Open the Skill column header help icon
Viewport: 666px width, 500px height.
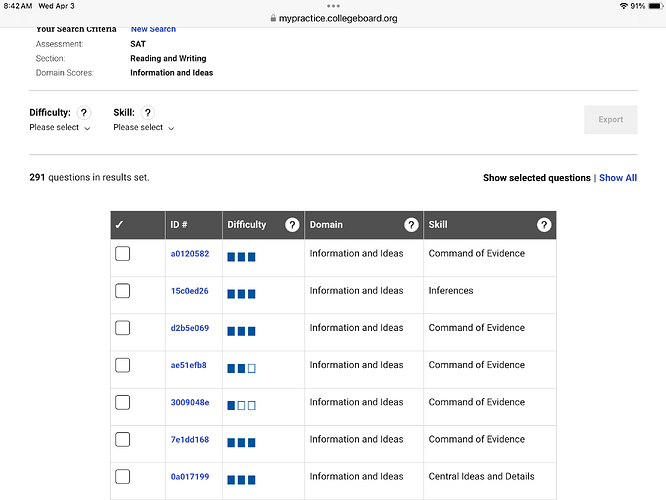pos(544,225)
